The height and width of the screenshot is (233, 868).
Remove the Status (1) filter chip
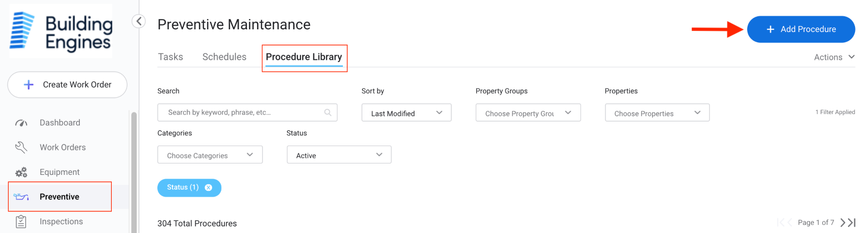(x=208, y=187)
